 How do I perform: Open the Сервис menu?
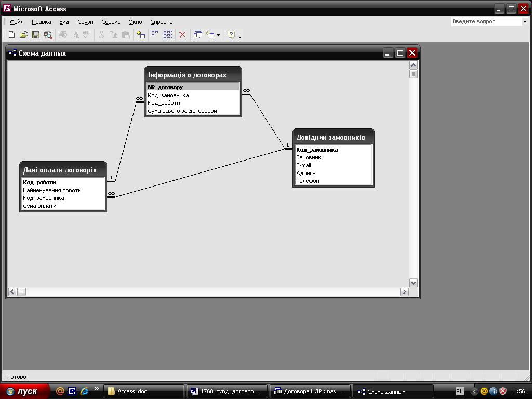111,22
